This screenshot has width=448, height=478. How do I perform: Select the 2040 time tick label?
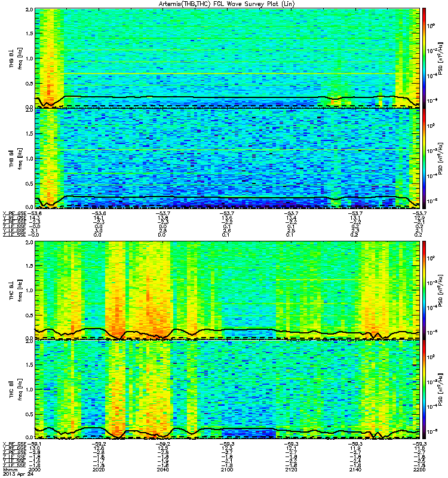click(162, 470)
